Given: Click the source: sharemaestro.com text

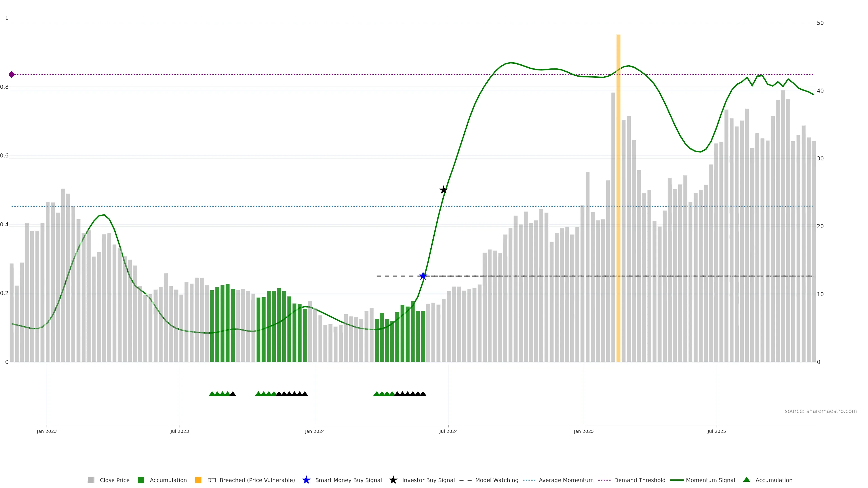Looking at the screenshot, I should [x=821, y=411].
